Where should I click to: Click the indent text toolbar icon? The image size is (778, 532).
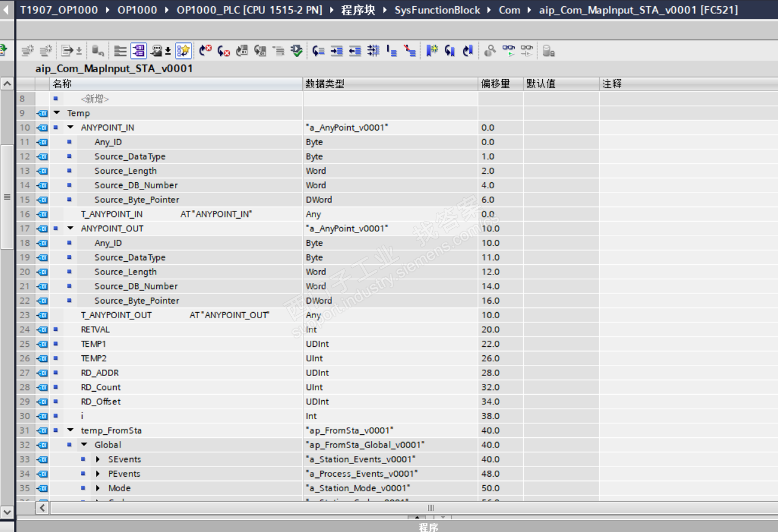coord(337,51)
